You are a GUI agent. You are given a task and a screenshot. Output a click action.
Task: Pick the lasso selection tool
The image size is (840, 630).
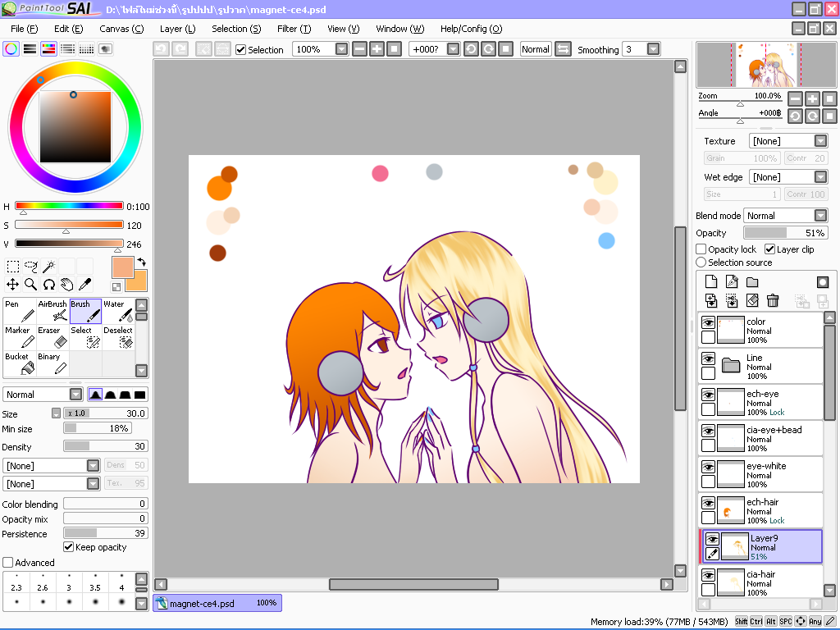click(31, 267)
